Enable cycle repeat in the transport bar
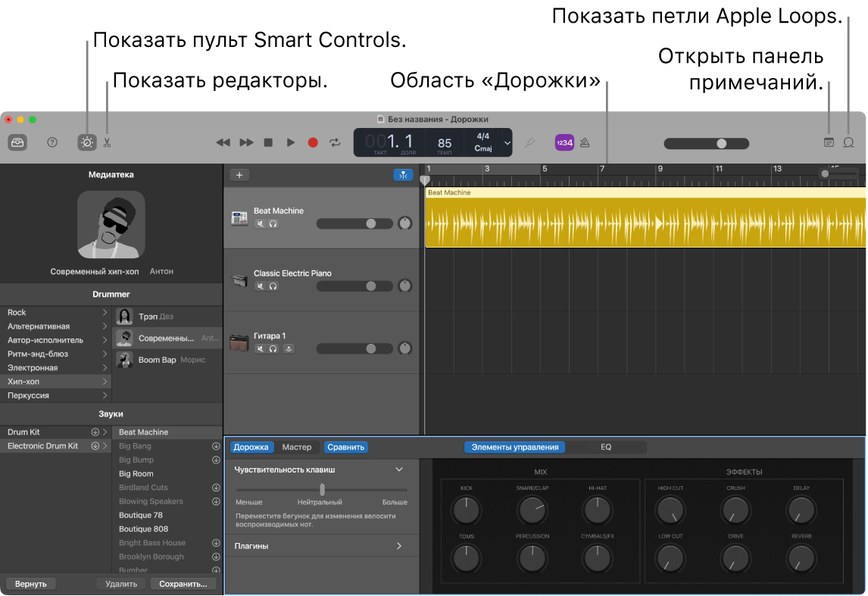 (x=334, y=142)
